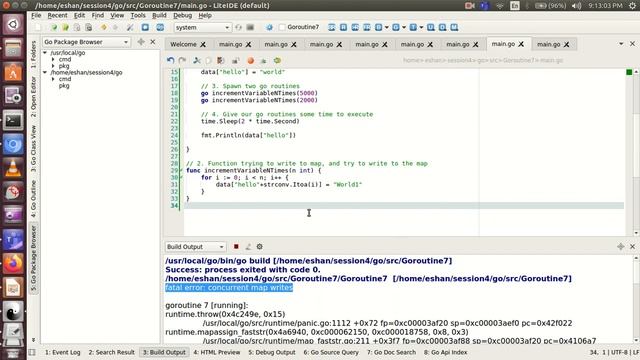Open Firefox from the Ubuntu dock
The width and height of the screenshot is (640, 360).
point(13,264)
